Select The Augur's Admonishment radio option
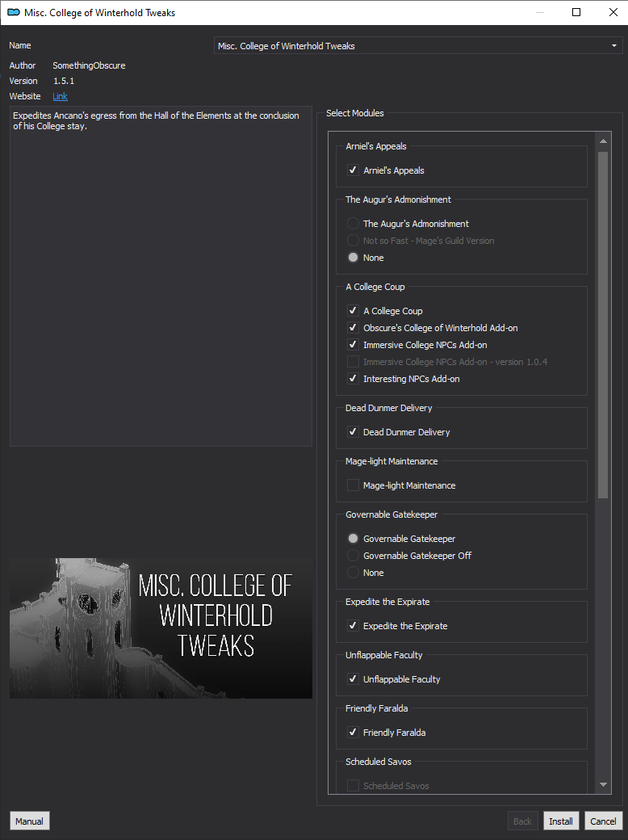This screenshot has width=628, height=840. pos(353,224)
